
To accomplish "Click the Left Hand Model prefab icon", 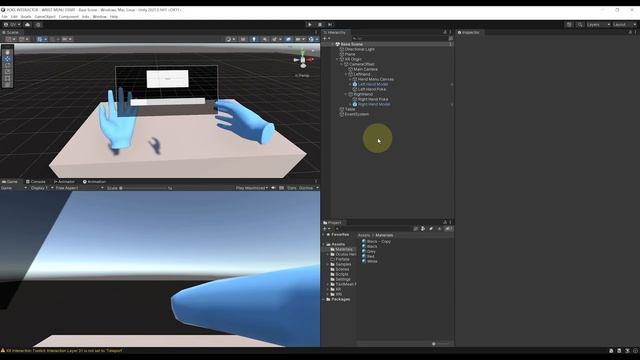I will click(x=355, y=84).
